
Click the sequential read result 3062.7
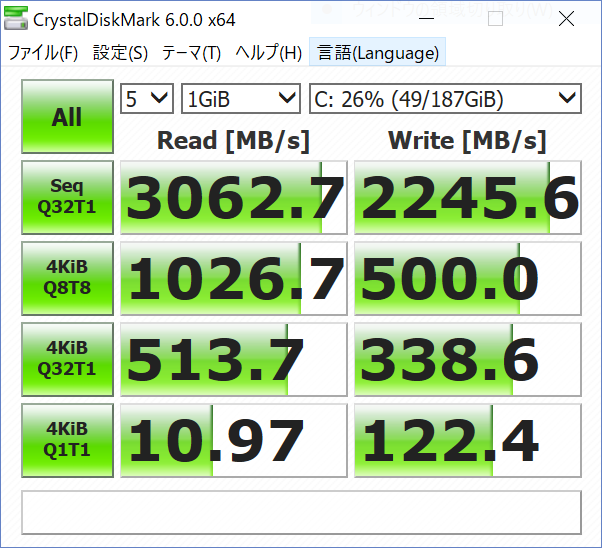tap(233, 198)
